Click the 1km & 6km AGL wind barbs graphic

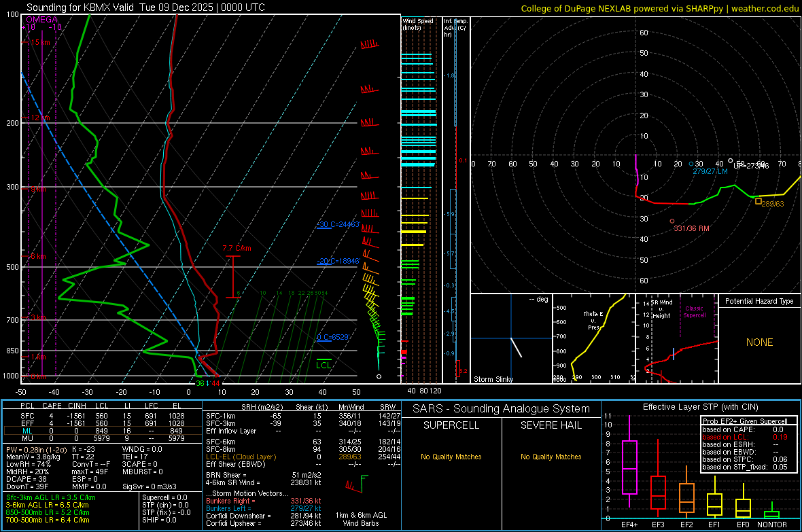357,483
